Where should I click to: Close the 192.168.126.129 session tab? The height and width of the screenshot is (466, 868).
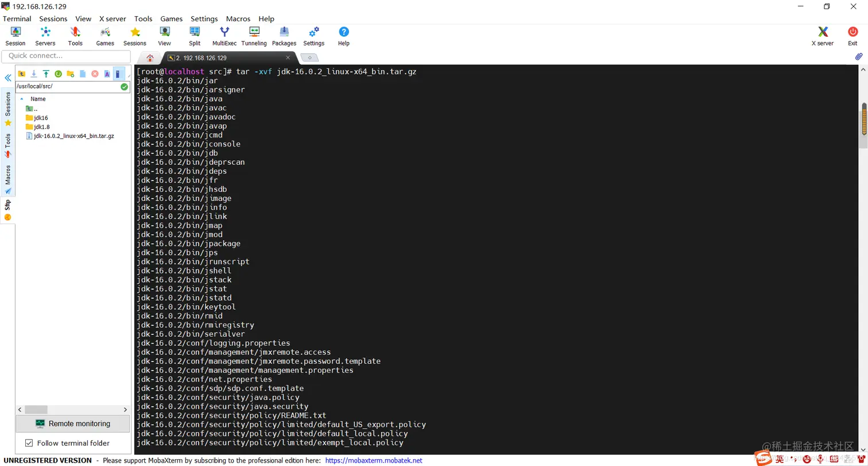pyautogui.click(x=288, y=57)
